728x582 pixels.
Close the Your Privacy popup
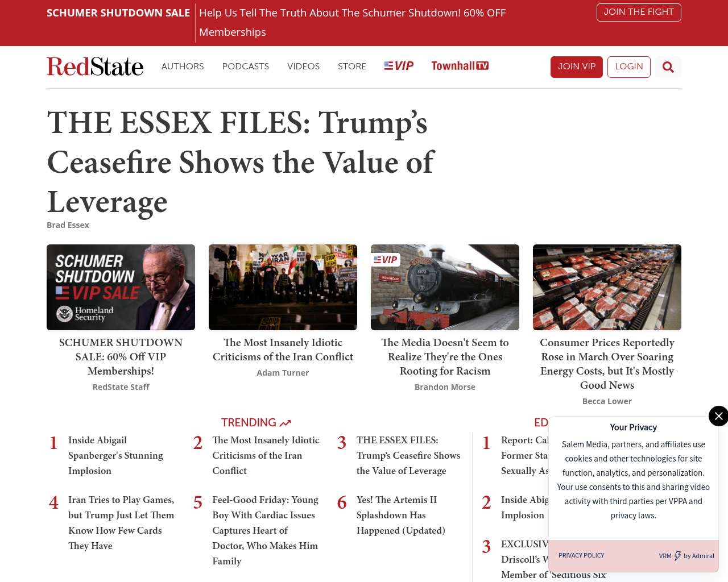[x=718, y=416]
